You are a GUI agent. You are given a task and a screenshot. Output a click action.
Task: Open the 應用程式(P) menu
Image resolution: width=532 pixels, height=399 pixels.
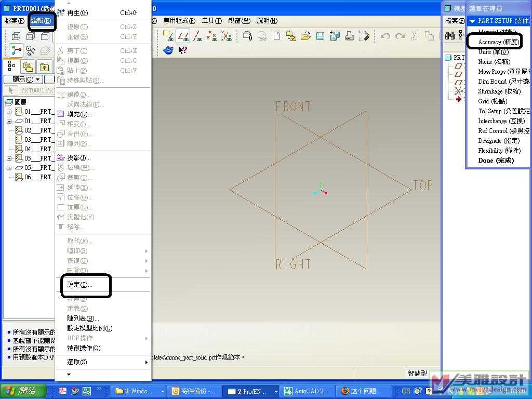[179, 21]
